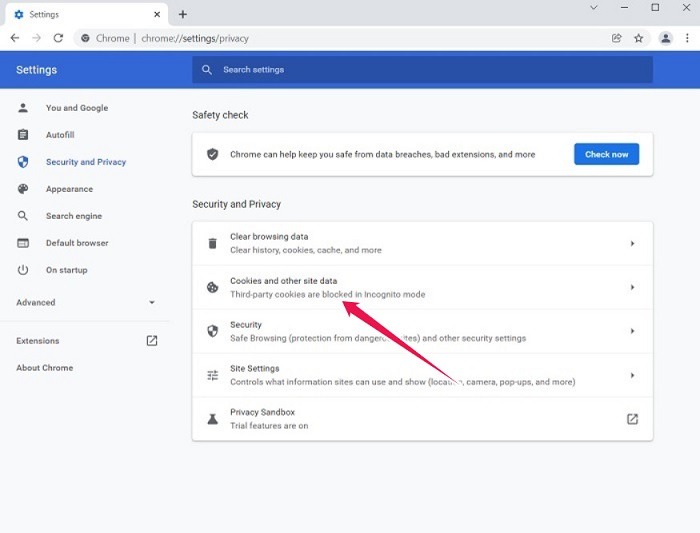Viewport: 700px width, 533px height.
Task: Click the Autofill clipboard icon
Action: pyautogui.click(x=23, y=134)
